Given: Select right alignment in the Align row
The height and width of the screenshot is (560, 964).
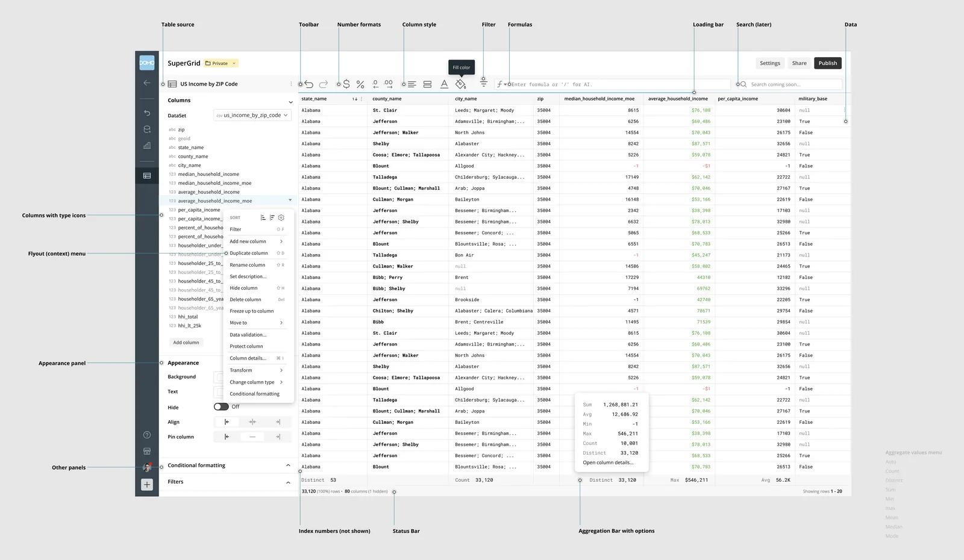Looking at the screenshot, I should [x=278, y=422].
